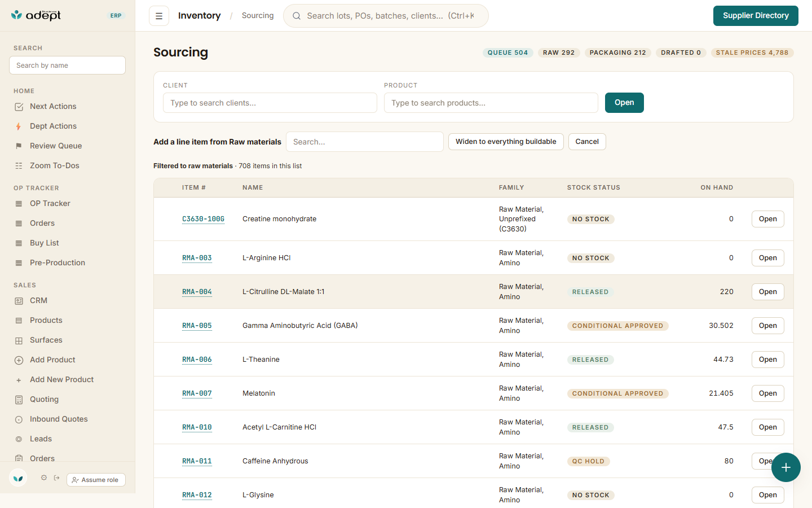Click the gear icon in the sidebar footer

44,478
